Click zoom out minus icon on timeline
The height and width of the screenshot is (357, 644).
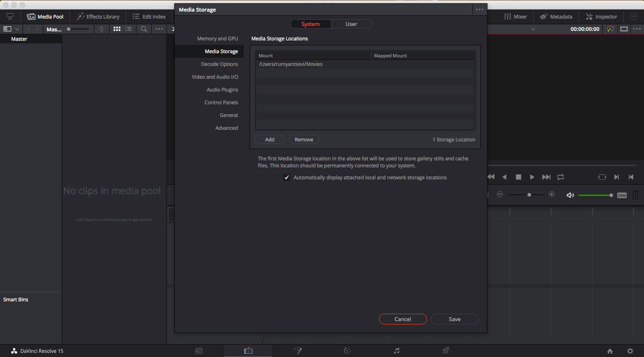click(x=500, y=194)
